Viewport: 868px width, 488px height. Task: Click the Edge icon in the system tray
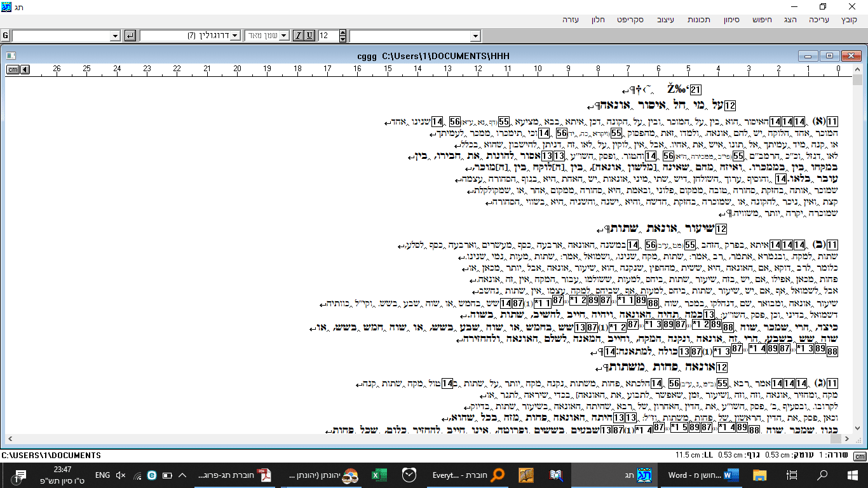(152, 475)
